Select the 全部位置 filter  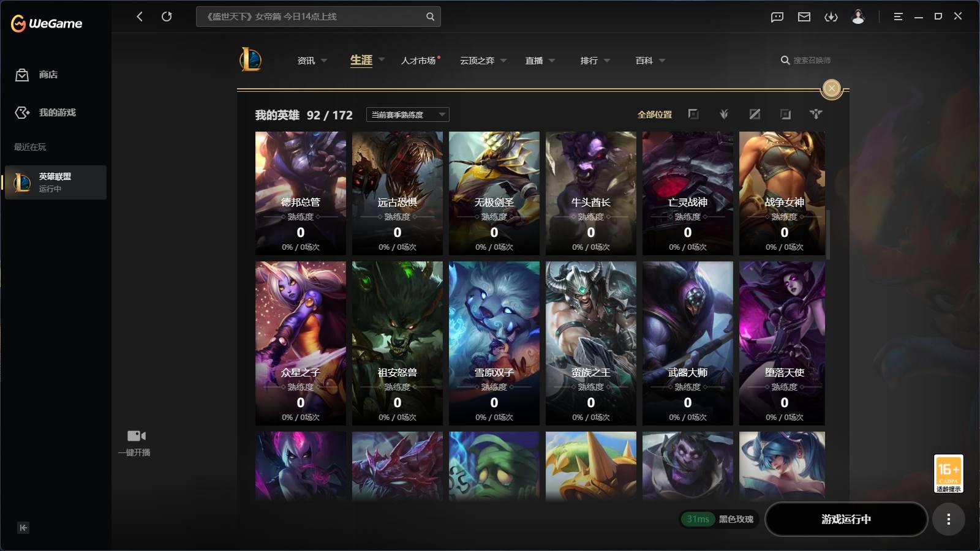click(x=655, y=114)
